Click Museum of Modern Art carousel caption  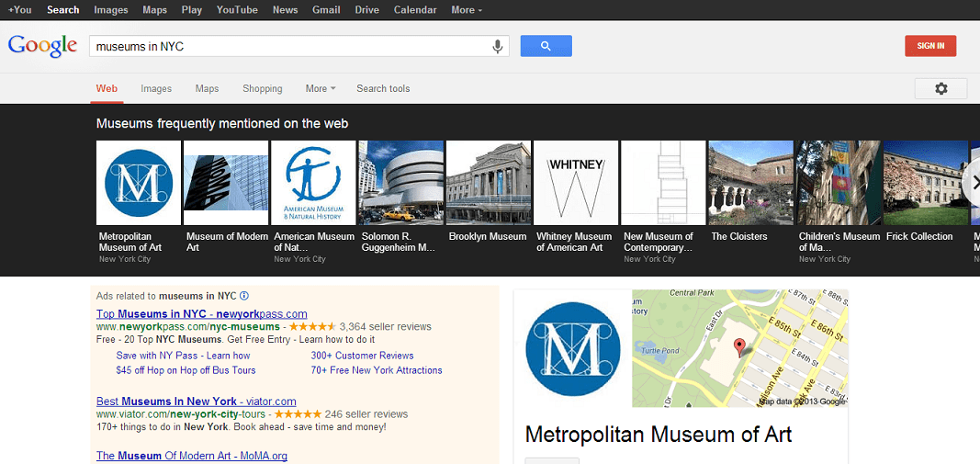[228, 242]
